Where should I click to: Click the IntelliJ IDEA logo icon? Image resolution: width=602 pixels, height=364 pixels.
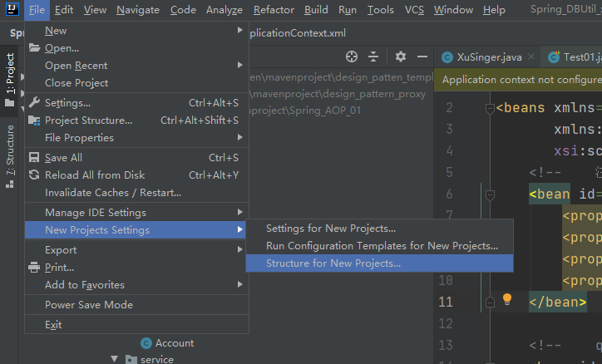click(x=12, y=9)
